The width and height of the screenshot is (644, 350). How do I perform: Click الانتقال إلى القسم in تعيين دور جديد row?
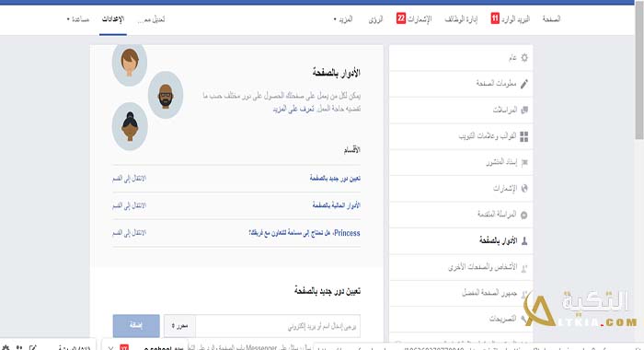coord(129,178)
